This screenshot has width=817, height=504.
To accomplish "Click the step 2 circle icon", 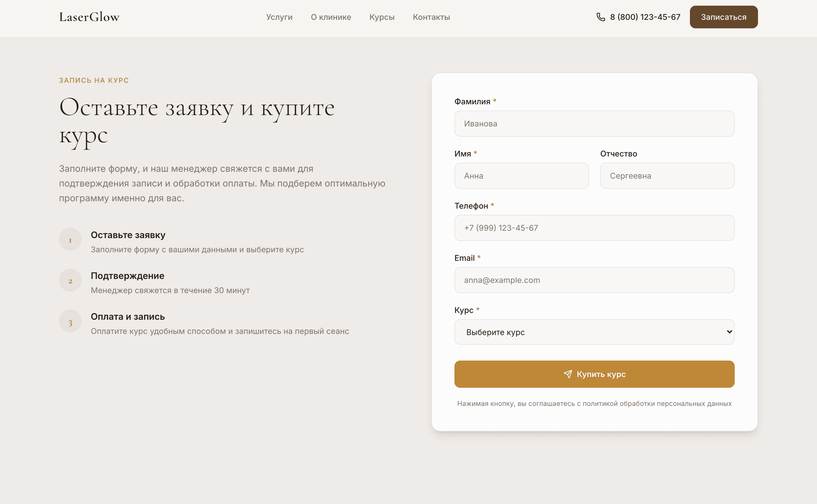I will [x=70, y=280].
